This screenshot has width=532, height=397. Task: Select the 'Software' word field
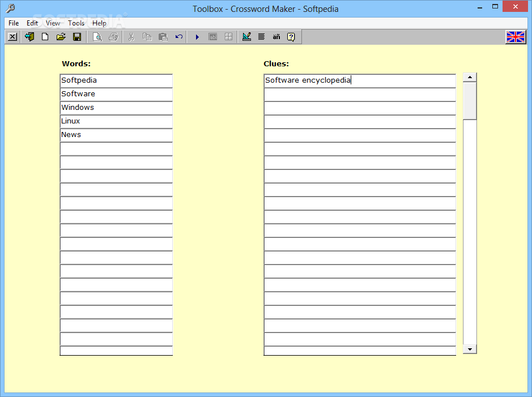click(x=116, y=94)
